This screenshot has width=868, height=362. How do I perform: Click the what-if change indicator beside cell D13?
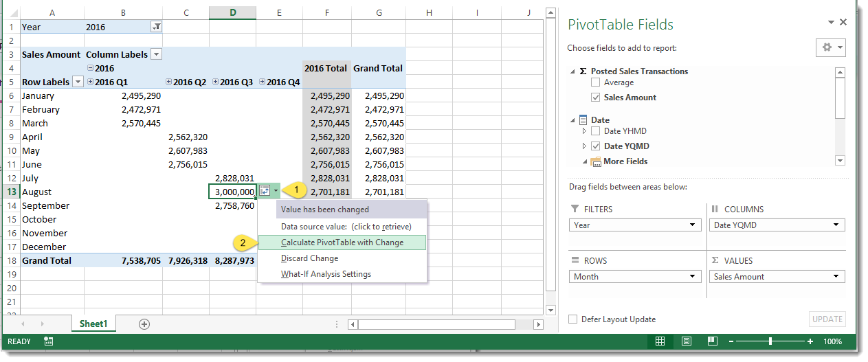point(269,191)
